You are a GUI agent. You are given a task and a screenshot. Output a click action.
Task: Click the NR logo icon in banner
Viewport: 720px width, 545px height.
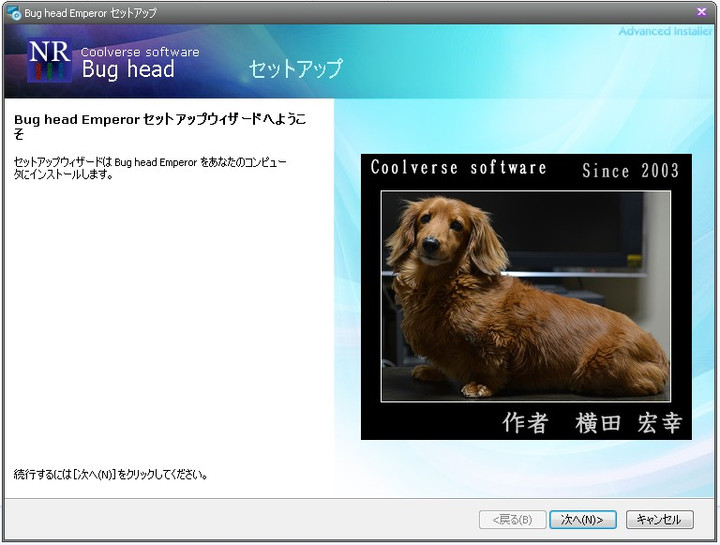click(49, 61)
